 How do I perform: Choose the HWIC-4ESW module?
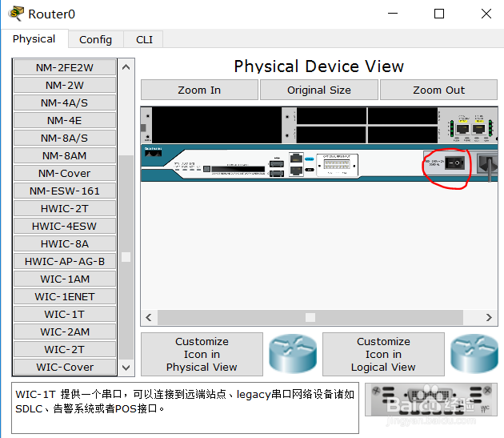[x=65, y=227]
